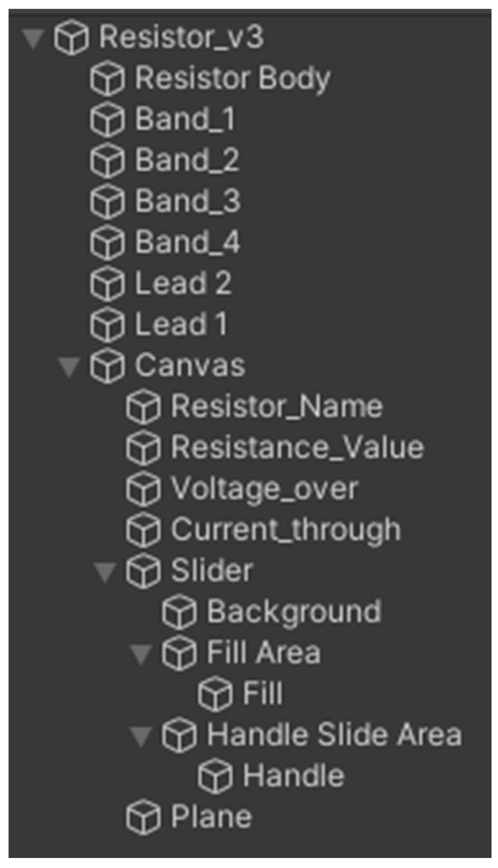
Task: Select the Resistance_Value text object
Action: [298, 447]
